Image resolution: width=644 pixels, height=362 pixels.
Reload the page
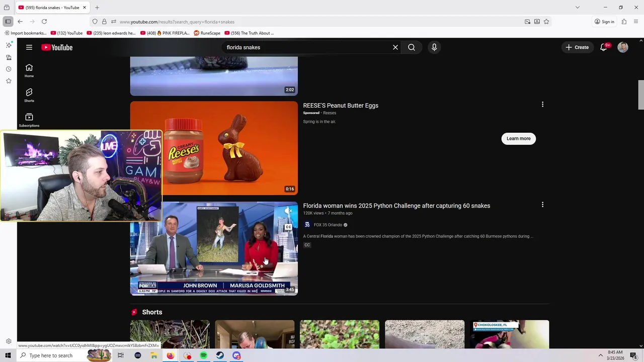pos(44,22)
